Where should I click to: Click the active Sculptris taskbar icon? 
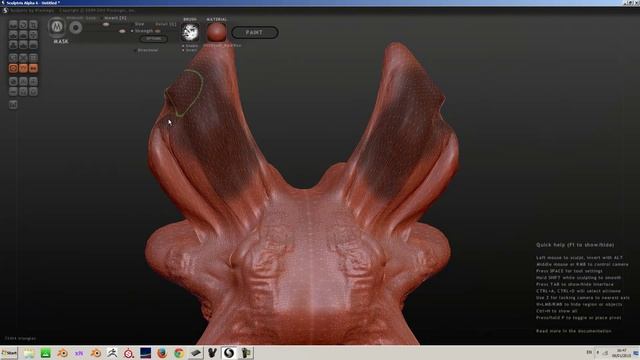tap(229, 353)
